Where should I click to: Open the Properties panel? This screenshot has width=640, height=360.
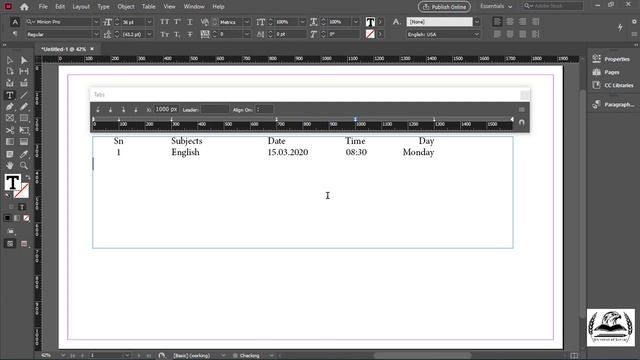pos(611,59)
